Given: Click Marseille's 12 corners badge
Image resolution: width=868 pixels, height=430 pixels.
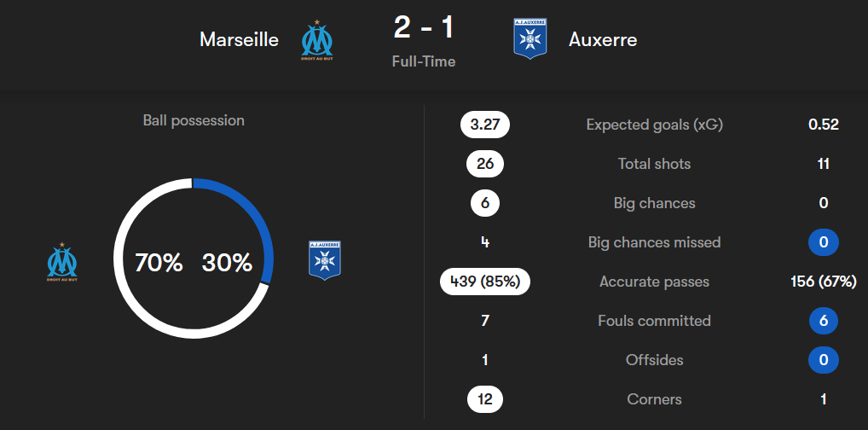Looking at the screenshot, I should coord(485,399).
